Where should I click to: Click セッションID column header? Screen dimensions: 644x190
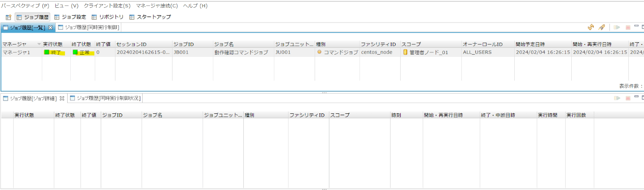coord(144,45)
